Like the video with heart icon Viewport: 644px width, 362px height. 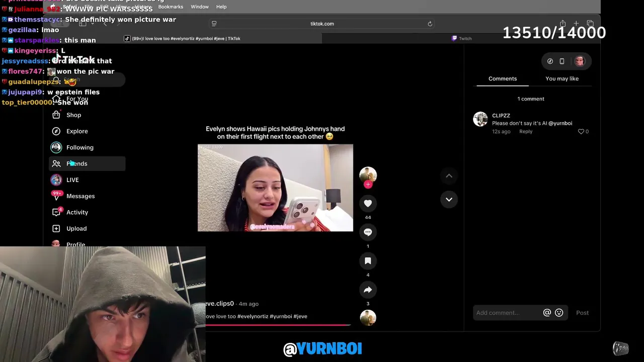(368, 203)
